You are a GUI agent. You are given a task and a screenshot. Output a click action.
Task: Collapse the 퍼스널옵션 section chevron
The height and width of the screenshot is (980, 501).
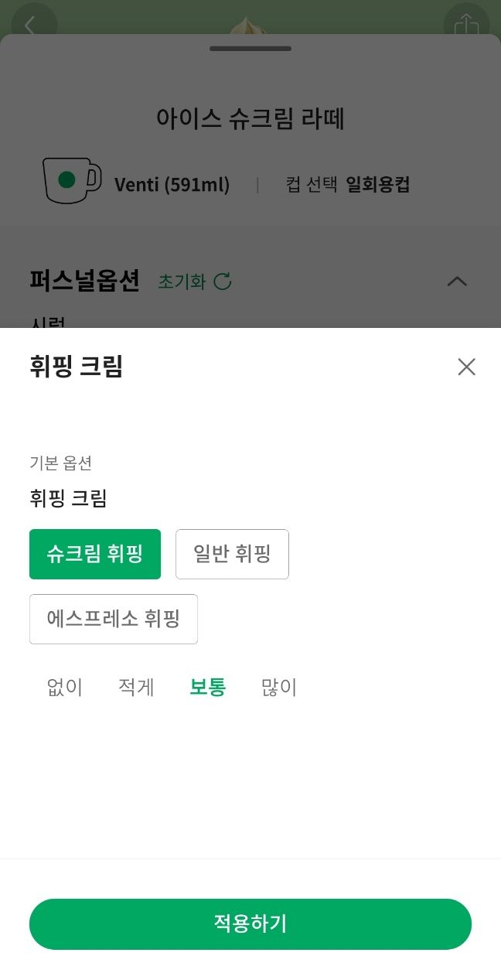click(x=456, y=282)
